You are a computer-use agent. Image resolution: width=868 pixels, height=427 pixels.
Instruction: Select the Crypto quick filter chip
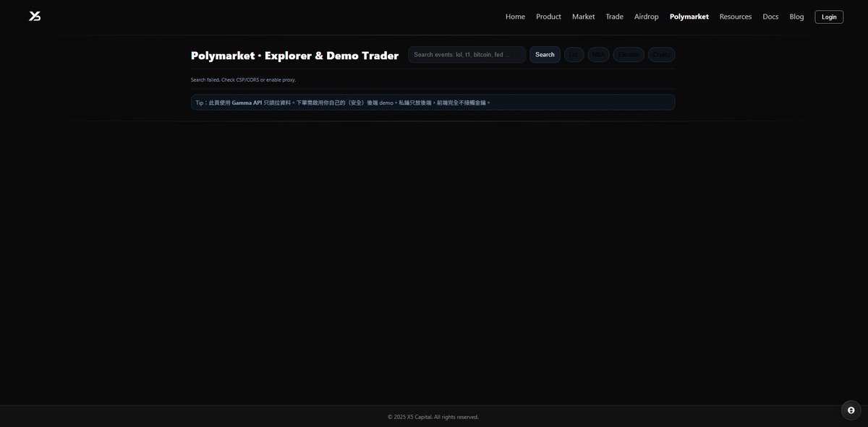point(662,55)
